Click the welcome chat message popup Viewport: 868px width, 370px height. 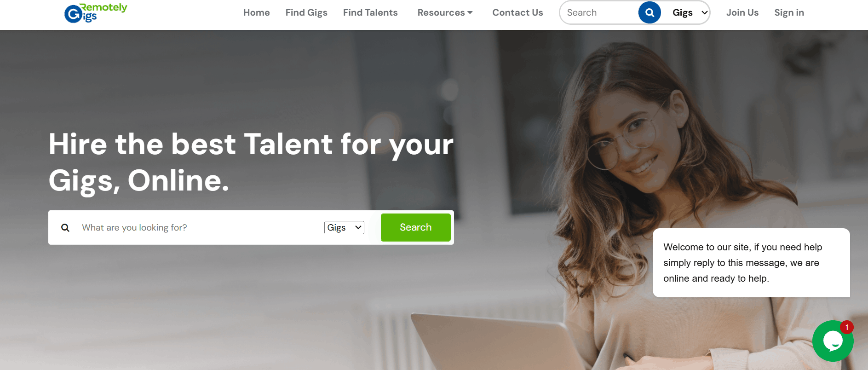[x=751, y=263]
